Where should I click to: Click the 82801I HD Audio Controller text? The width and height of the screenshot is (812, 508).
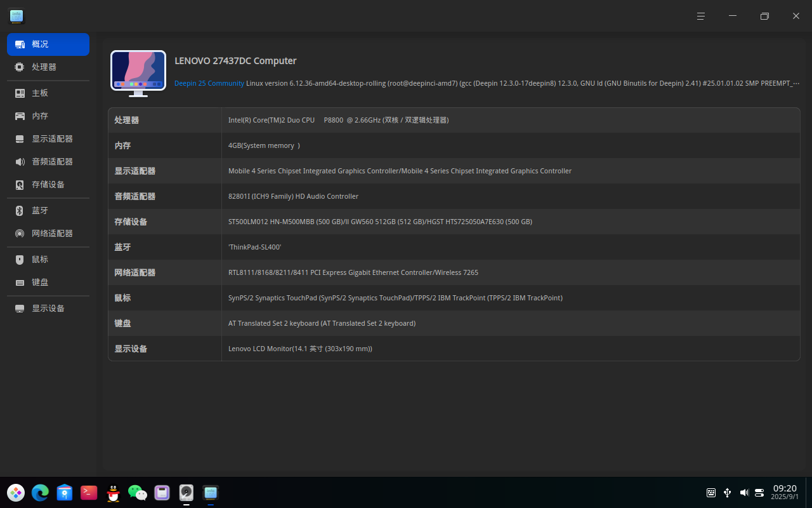[x=293, y=196]
